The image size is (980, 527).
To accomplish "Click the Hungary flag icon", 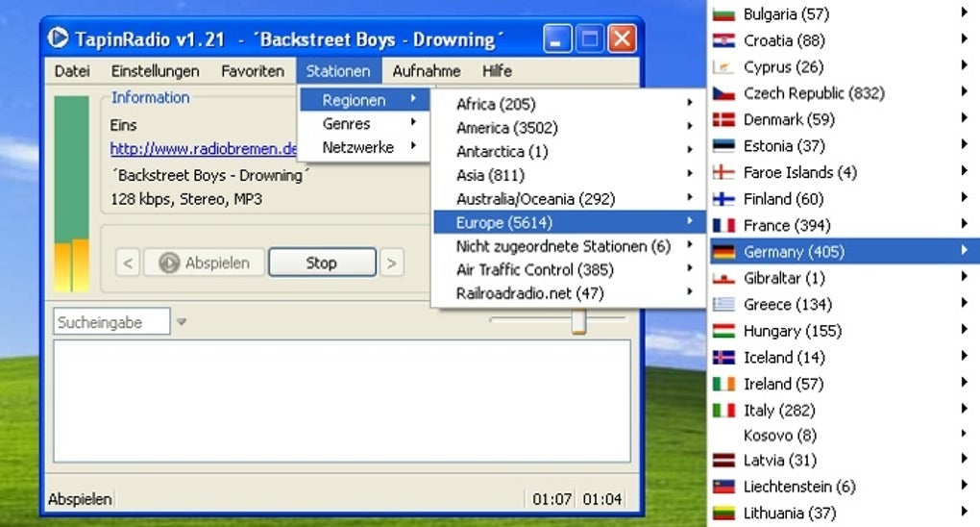I will [x=723, y=331].
